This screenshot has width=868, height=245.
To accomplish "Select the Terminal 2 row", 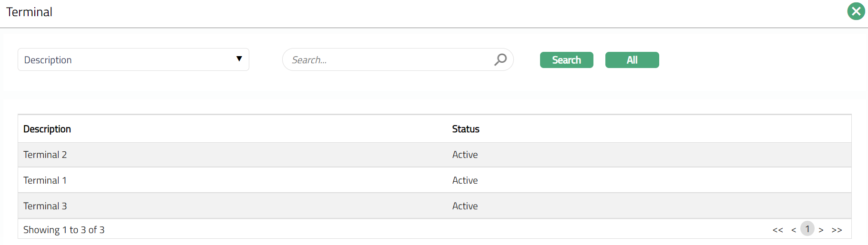I will pyautogui.click(x=45, y=155).
